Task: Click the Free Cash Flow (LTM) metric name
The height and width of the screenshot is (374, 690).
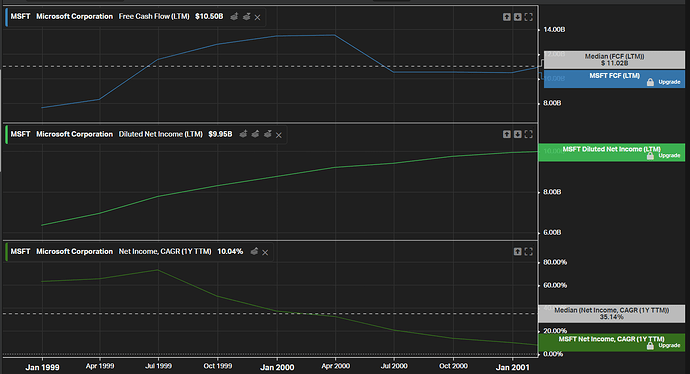Action: (x=154, y=17)
